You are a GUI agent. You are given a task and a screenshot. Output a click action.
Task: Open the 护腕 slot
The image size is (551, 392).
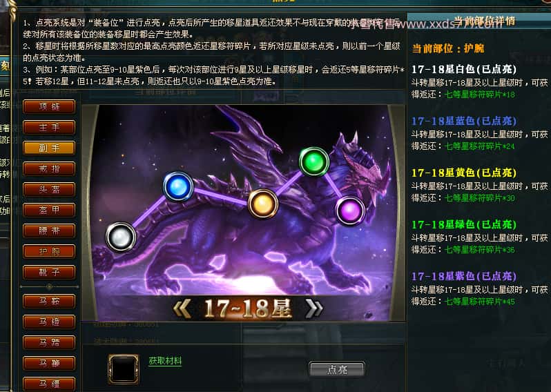pos(49,252)
